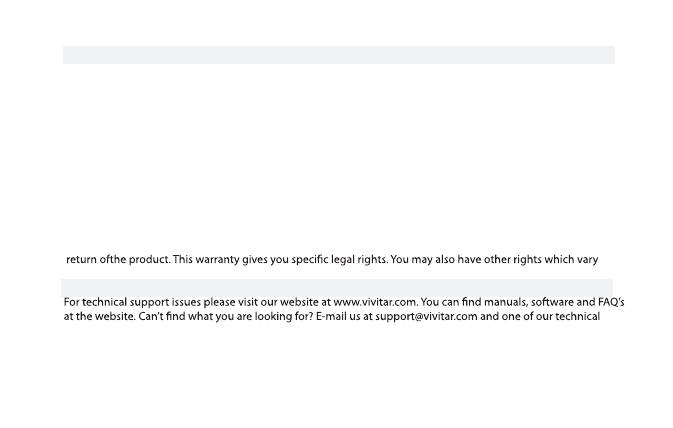Image resolution: width=673 pixels, height=428 pixels.
Task: Click the words 'You may also have'
Action: 435,260
